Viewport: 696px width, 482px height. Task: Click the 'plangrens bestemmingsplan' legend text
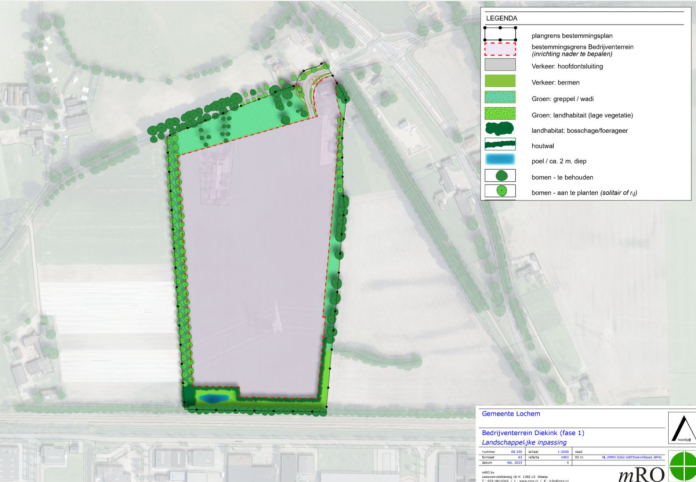572,36
